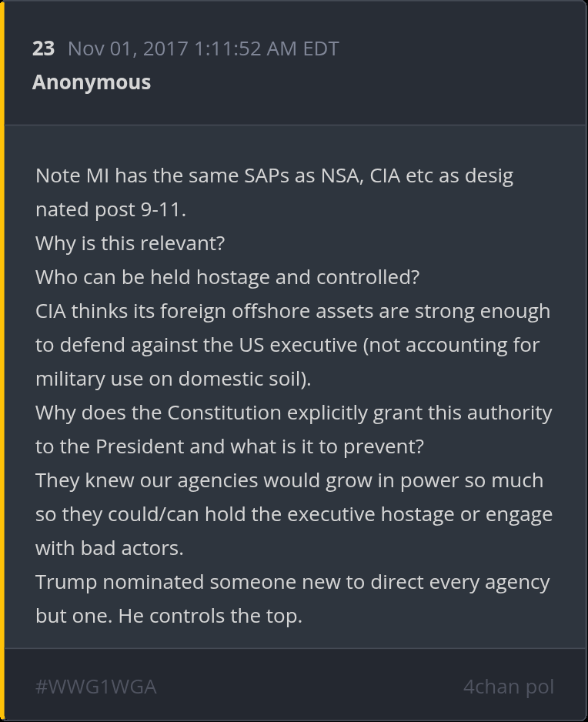Click the text "with bad actors."

pyautogui.click(x=109, y=548)
